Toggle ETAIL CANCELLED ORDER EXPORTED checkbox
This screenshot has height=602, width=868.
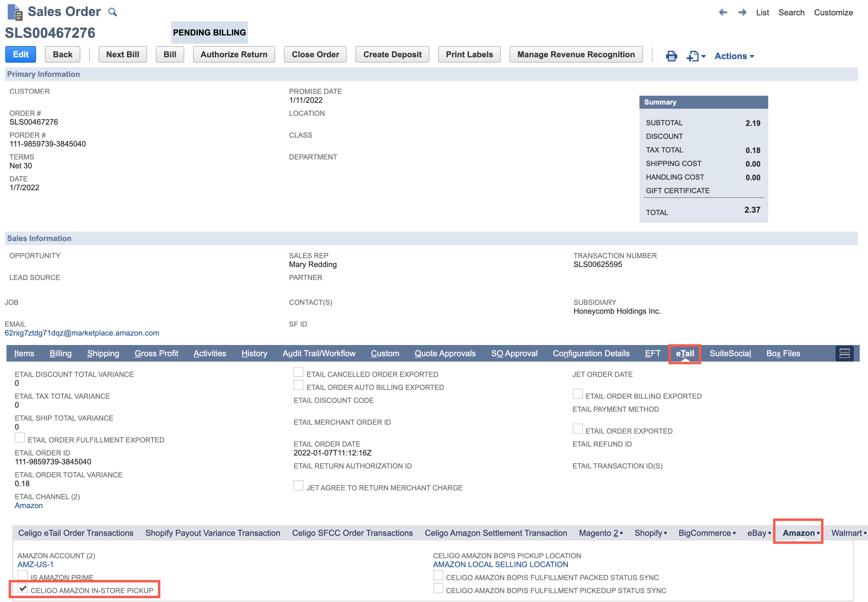[x=298, y=372]
